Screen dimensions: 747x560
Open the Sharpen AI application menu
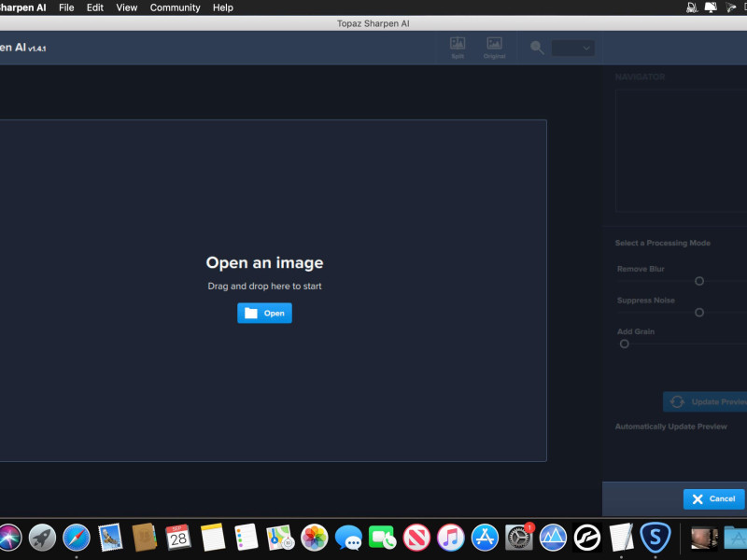click(22, 7)
